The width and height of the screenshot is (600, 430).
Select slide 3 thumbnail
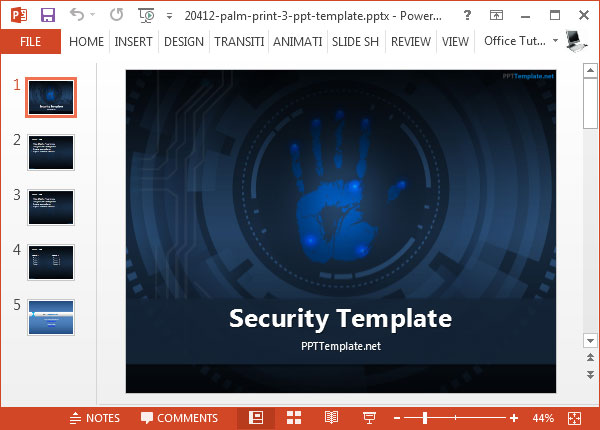point(51,207)
